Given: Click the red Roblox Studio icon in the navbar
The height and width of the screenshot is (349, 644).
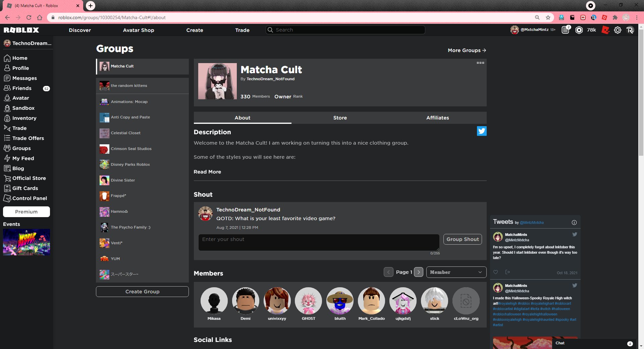Looking at the screenshot, I should point(605,30).
